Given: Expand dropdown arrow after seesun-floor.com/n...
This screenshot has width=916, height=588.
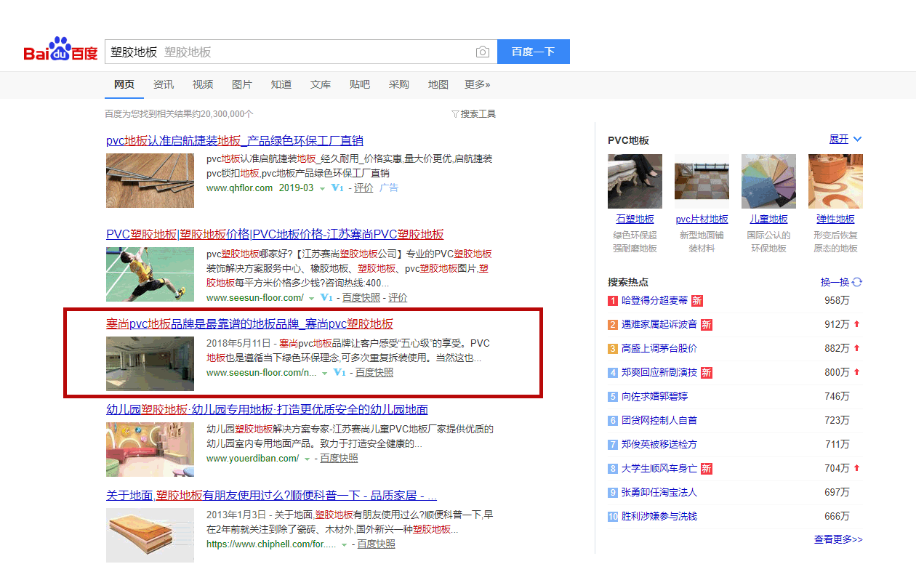Looking at the screenshot, I should click(x=325, y=374).
